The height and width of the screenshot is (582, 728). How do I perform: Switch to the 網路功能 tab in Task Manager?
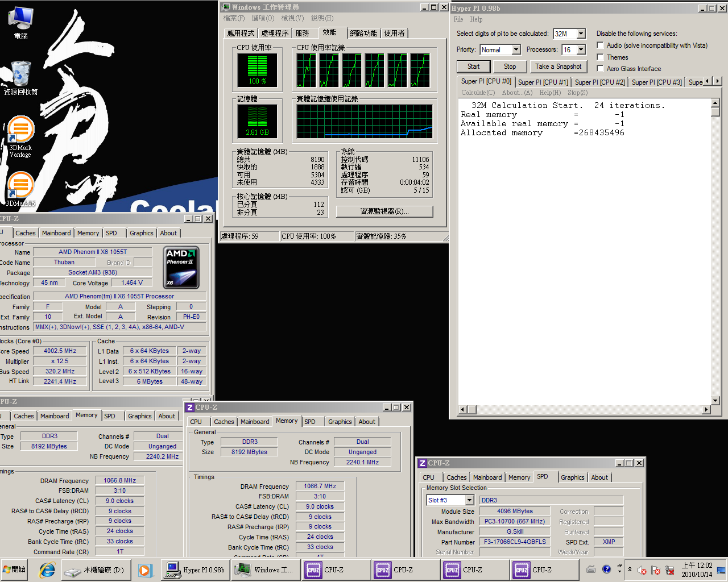coord(363,34)
